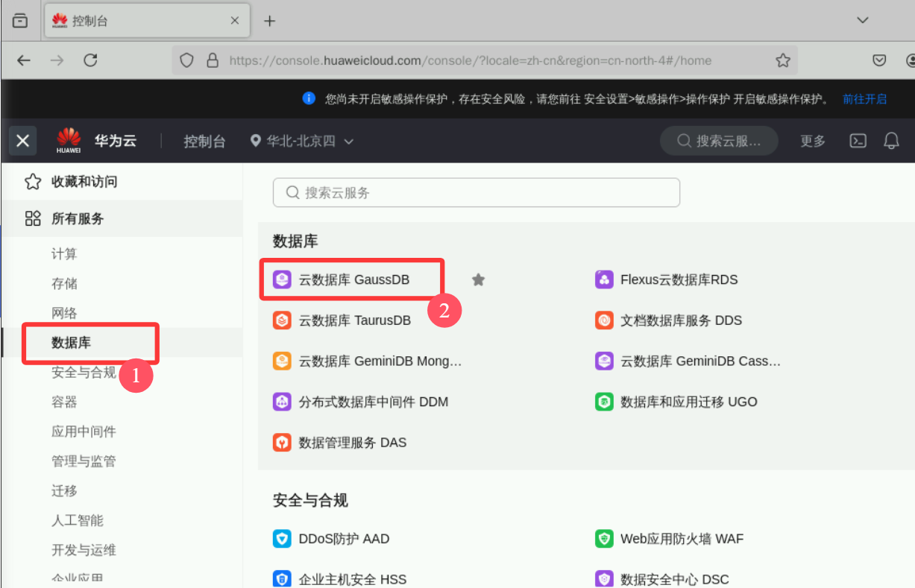
Task: Select the 数据库 category
Action: tap(71, 343)
